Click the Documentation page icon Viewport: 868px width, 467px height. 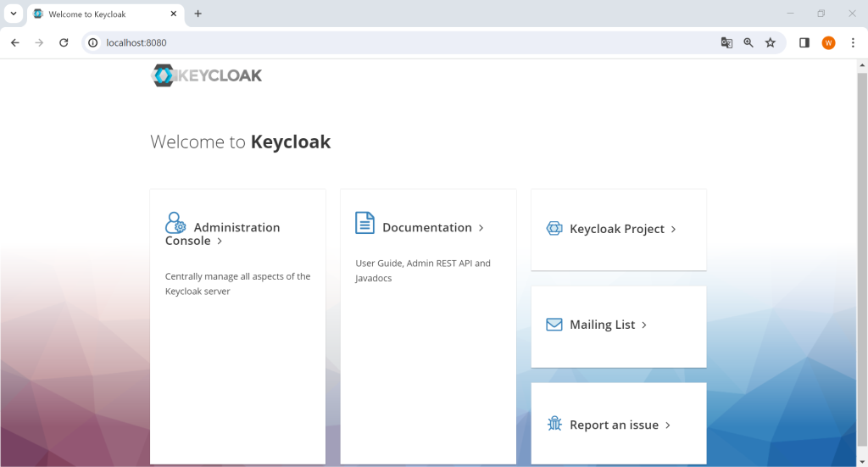tap(364, 223)
